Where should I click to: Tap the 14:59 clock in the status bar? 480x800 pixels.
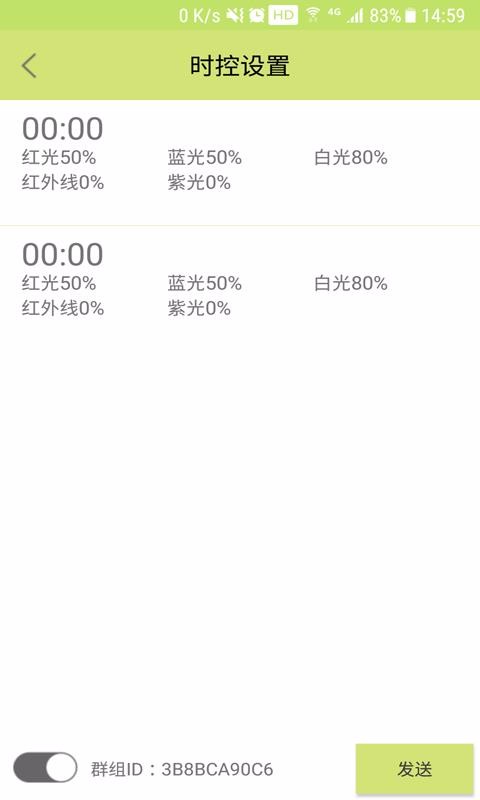pos(443,16)
